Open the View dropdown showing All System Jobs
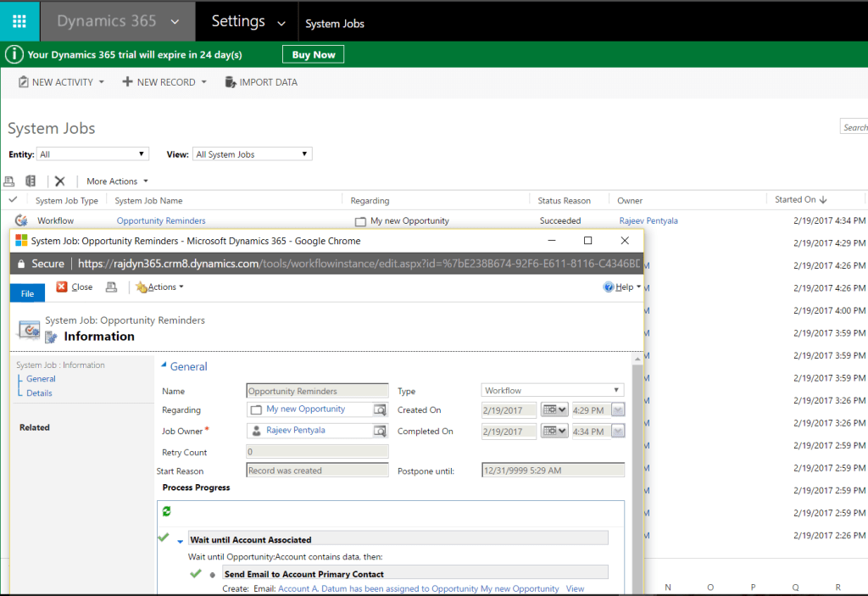This screenshot has height=596, width=868. click(x=252, y=154)
